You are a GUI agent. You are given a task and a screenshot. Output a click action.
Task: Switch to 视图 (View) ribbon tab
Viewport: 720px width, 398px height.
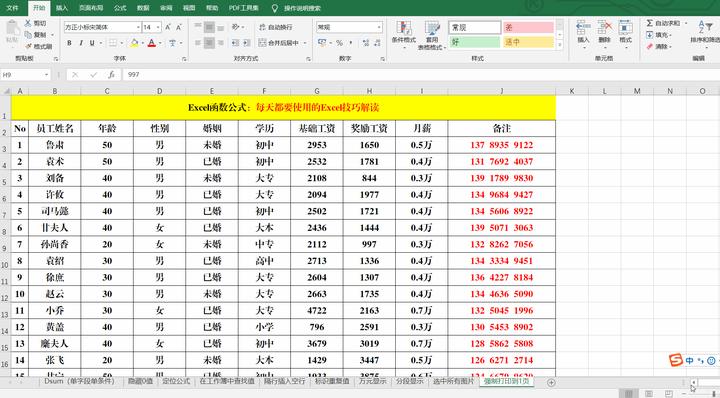pos(189,8)
